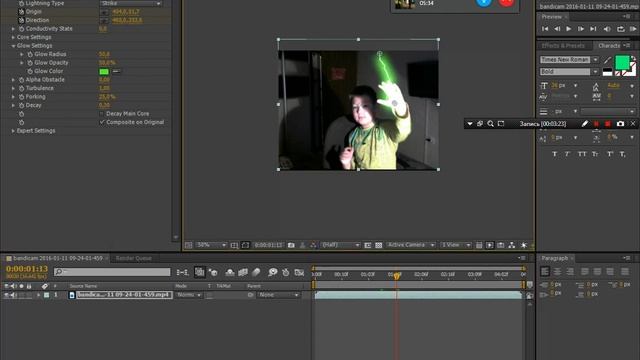This screenshot has height=360, width=640.
Task: Toggle audio mute in Preview panel
Action: [607, 29]
